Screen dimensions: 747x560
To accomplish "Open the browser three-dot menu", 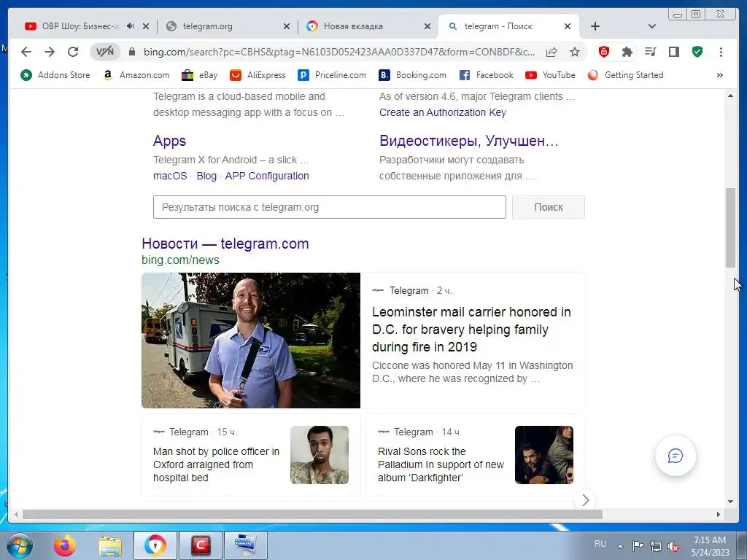I will (x=721, y=52).
